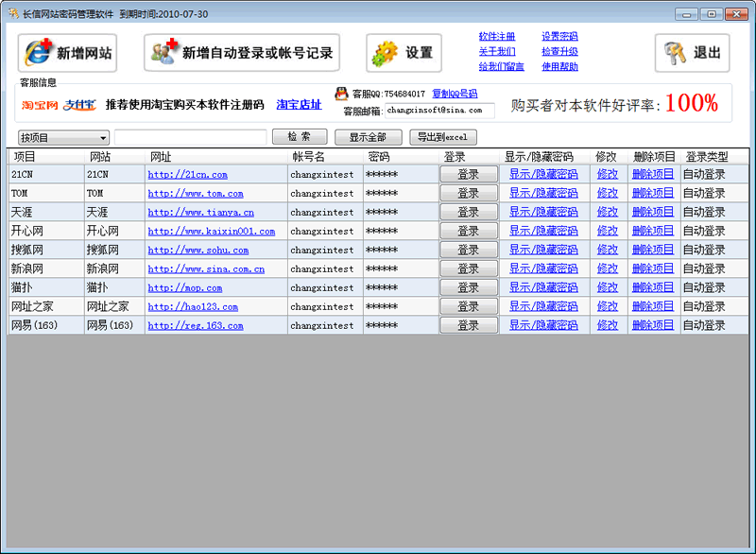Screen dimensions: 756x554
Task: Click the search keyword input field
Action: (191, 137)
